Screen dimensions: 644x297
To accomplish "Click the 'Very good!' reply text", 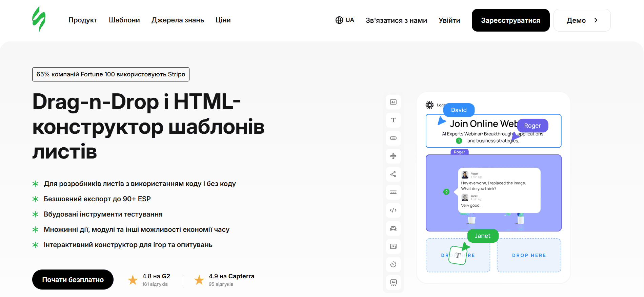I will (471, 205).
